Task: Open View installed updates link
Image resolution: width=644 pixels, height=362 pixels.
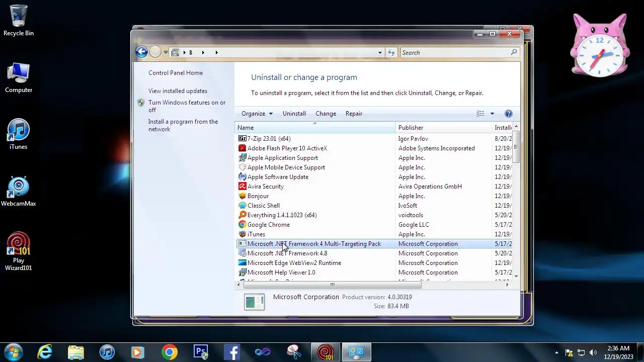Action: coord(178,91)
